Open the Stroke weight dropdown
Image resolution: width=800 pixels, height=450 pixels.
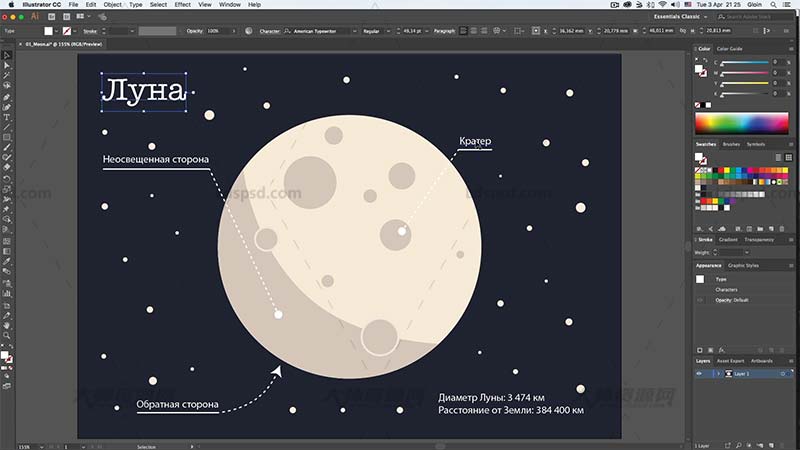[x=132, y=31]
